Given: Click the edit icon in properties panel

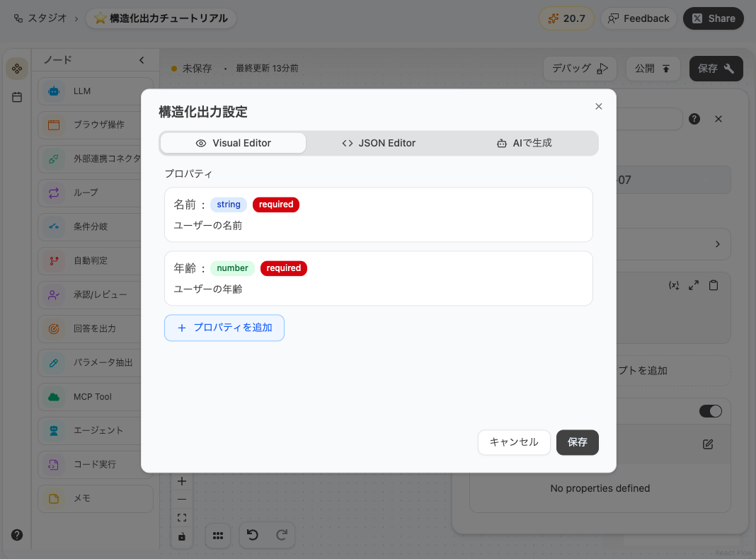Looking at the screenshot, I should pos(708,444).
